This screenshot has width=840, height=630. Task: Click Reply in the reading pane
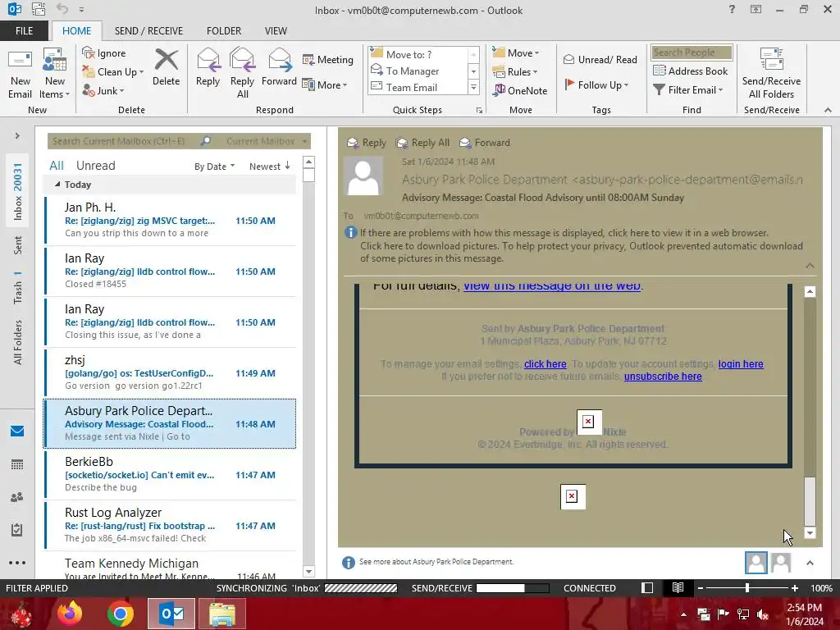click(x=367, y=143)
